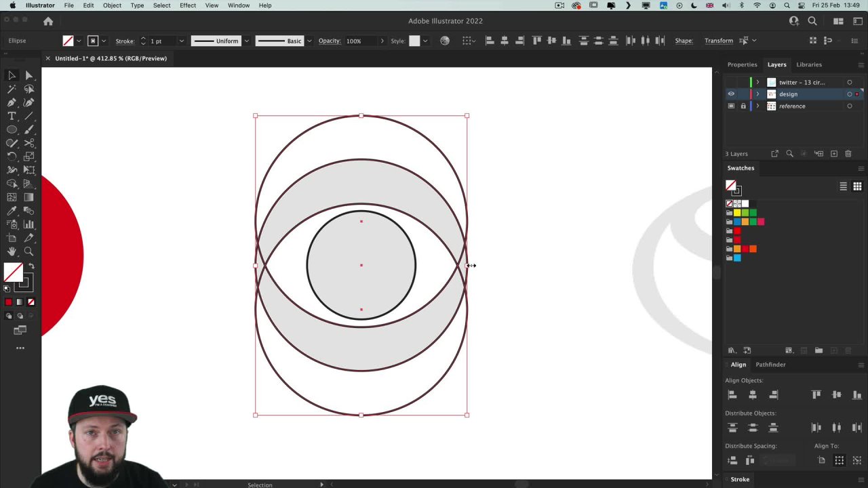Pick the yellow swatch in Swatches panel
Viewport: 868px width, 488px height.
pyautogui.click(x=737, y=213)
